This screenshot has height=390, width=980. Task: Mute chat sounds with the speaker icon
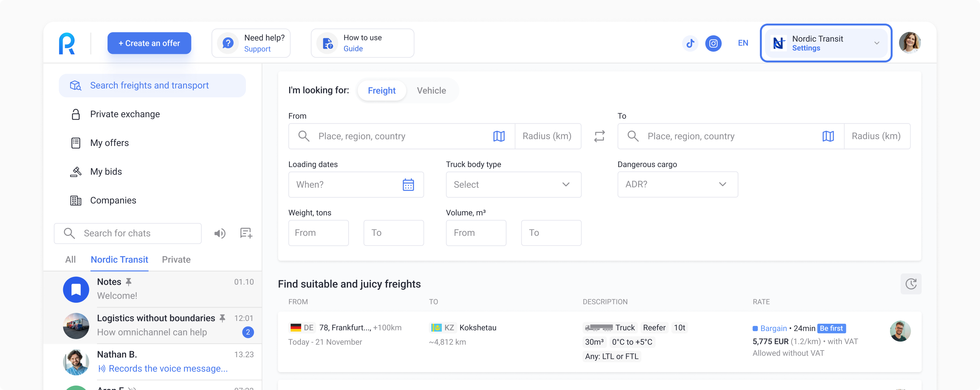coord(220,233)
